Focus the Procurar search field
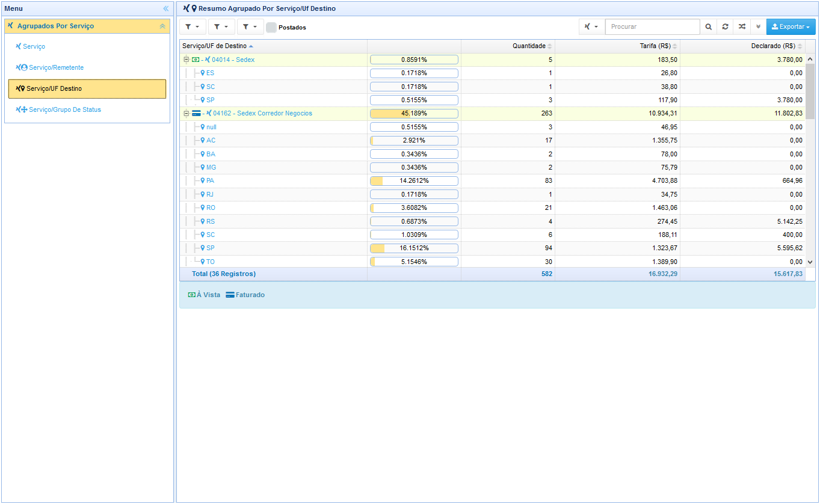Image resolution: width=820 pixels, height=504 pixels. [x=652, y=26]
